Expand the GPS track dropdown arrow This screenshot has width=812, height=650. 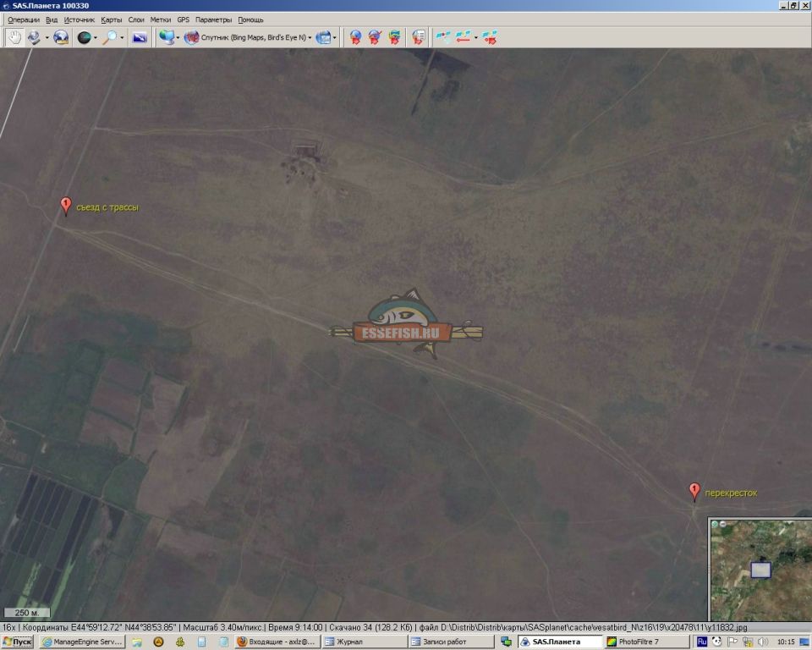tap(476, 37)
